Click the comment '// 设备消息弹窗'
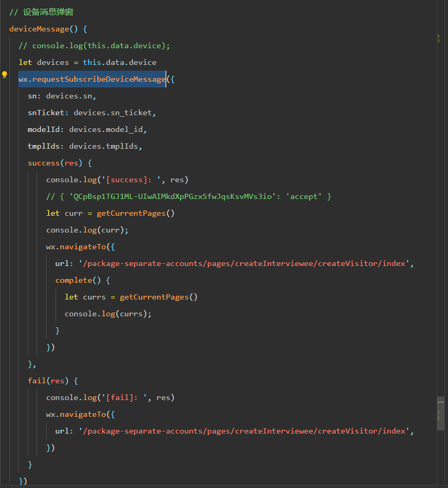448x488 pixels. click(x=41, y=12)
